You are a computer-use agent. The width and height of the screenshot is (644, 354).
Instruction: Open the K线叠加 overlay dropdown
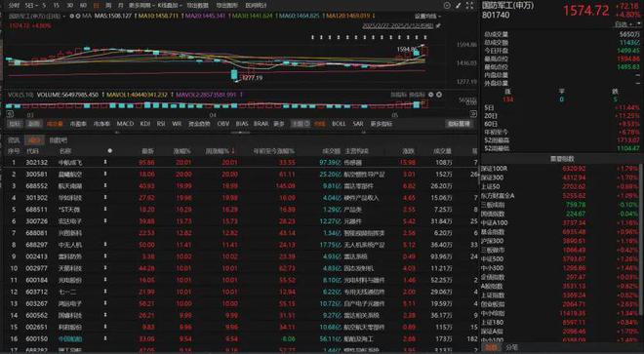pyautogui.click(x=170, y=5)
